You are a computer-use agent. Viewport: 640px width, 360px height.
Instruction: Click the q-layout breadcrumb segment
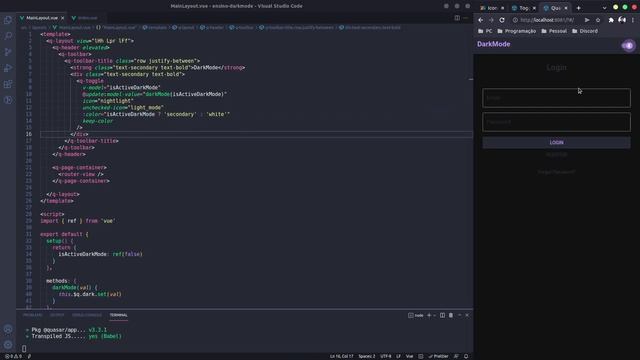(x=183, y=28)
